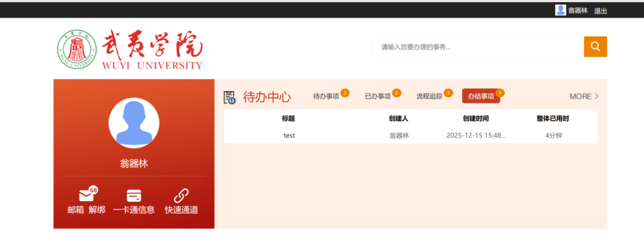This screenshot has height=242, width=644.
Task: Click the 一卡通信息 card icon
Action: click(x=134, y=196)
